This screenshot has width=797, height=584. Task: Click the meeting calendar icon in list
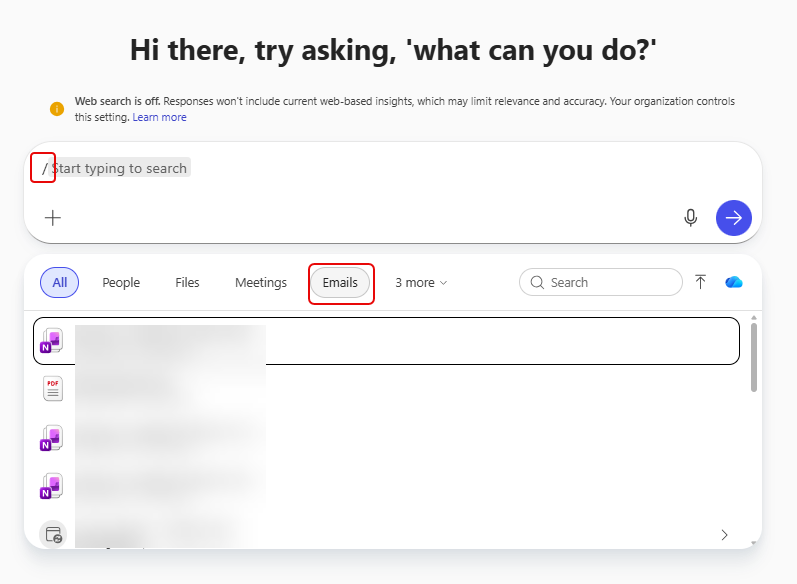coord(52,534)
